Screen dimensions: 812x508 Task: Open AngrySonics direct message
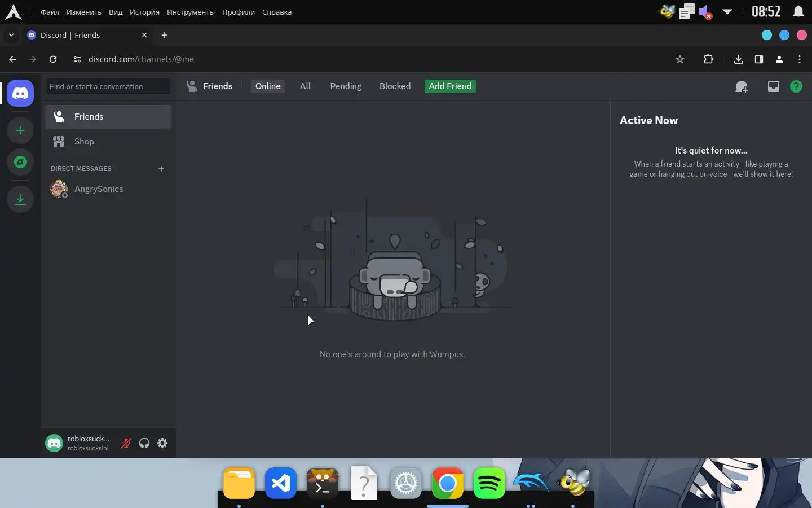pos(108,189)
